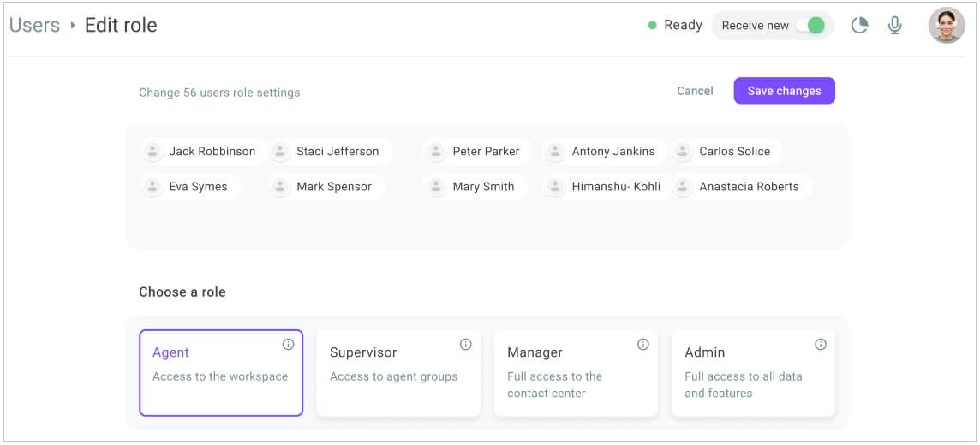Select the Admin role card
This screenshot has width=980, height=445.
pyautogui.click(x=754, y=373)
